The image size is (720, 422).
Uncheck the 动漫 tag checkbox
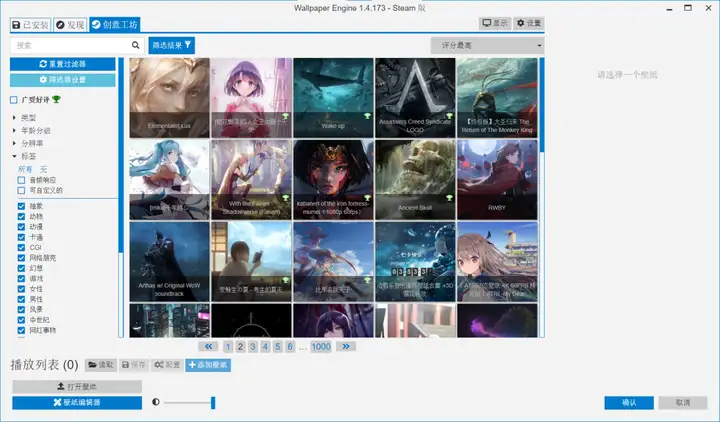(x=21, y=227)
